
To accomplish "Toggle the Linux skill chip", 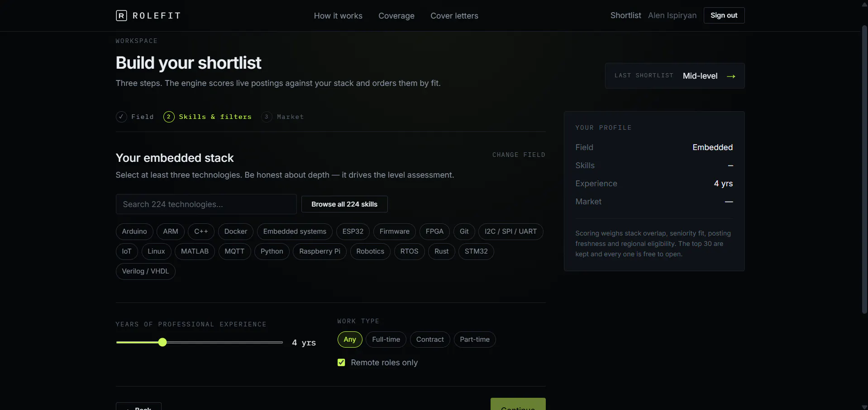I will 156,251.
